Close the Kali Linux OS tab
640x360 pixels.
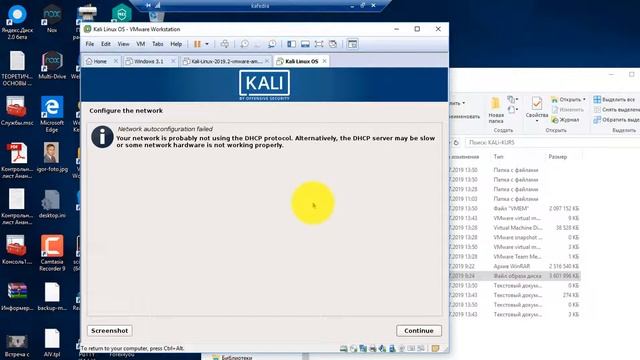324,61
